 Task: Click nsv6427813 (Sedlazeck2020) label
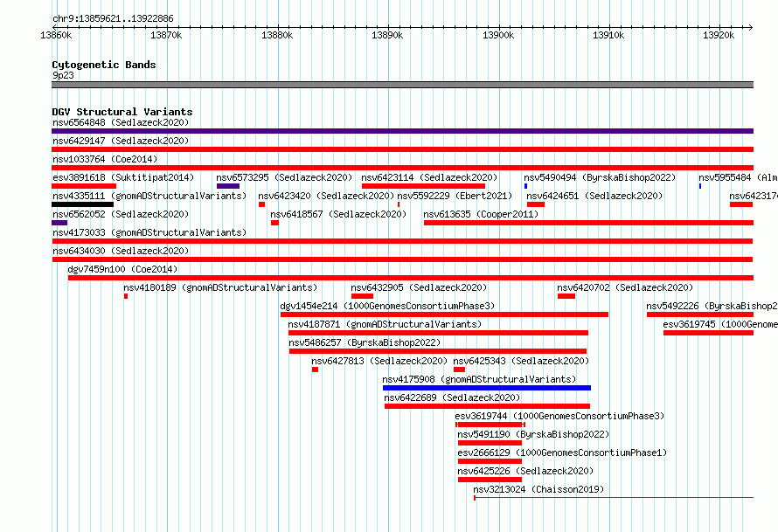tap(379, 361)
